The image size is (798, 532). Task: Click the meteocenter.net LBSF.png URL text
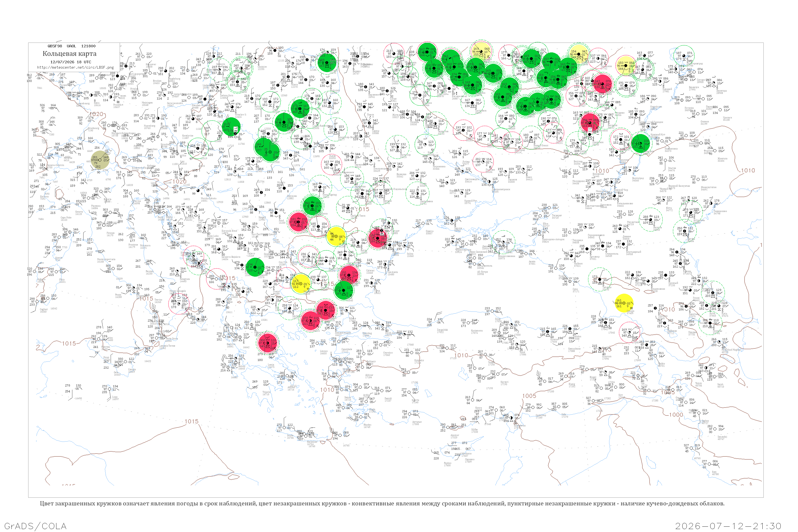pyautogui.click(x=75, y=68)
